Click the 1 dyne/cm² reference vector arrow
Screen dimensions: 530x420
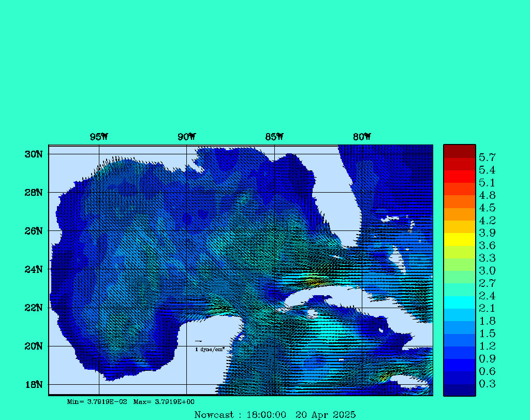(198, 341)
